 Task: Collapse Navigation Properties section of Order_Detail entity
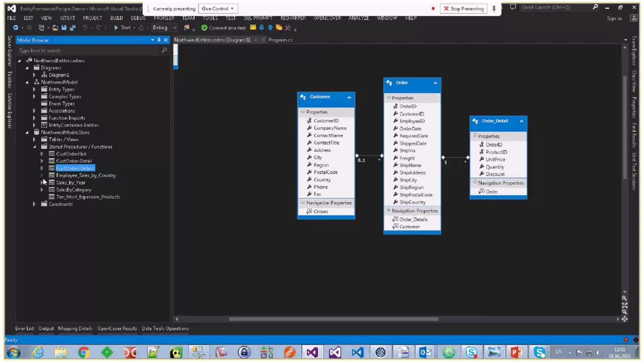coord(474,183)
